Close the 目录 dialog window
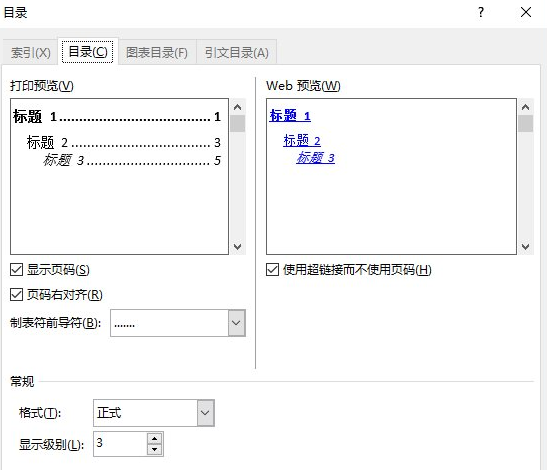The height and width of the screenshot is (470, 547). [x=526, y=13]
